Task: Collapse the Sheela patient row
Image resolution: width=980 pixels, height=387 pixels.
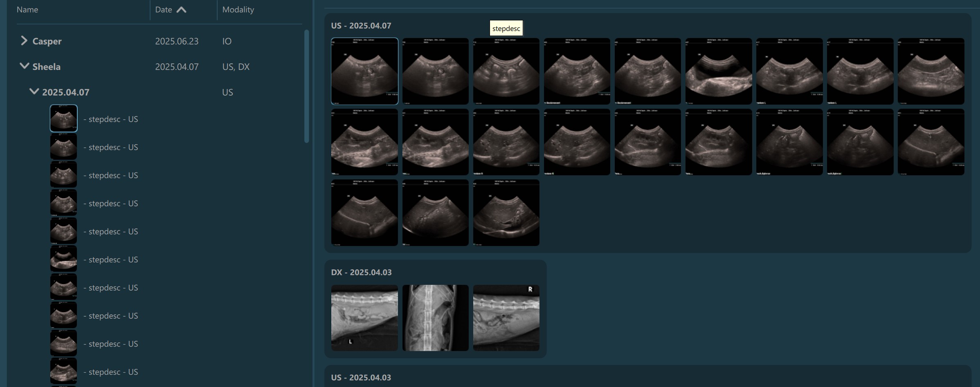Action: [x=24, y=66]
